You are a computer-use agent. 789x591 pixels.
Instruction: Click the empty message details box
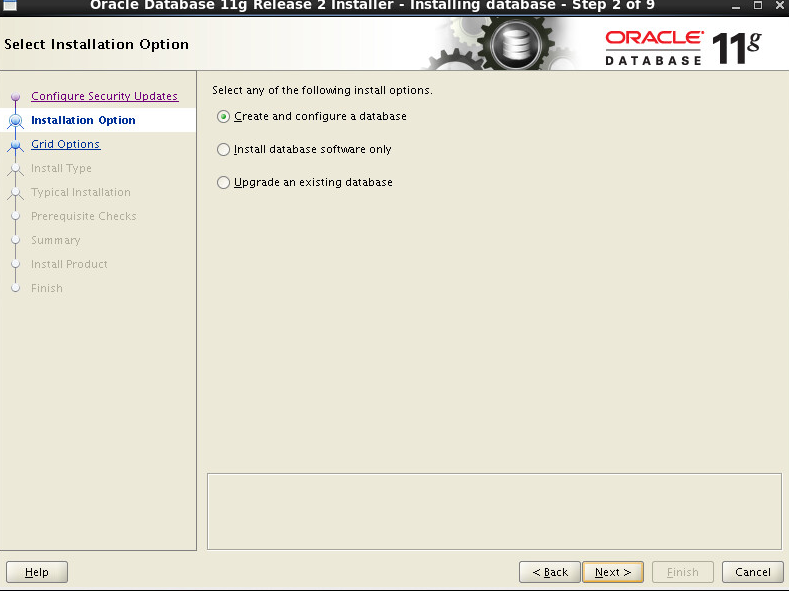[x=494, y=512]
